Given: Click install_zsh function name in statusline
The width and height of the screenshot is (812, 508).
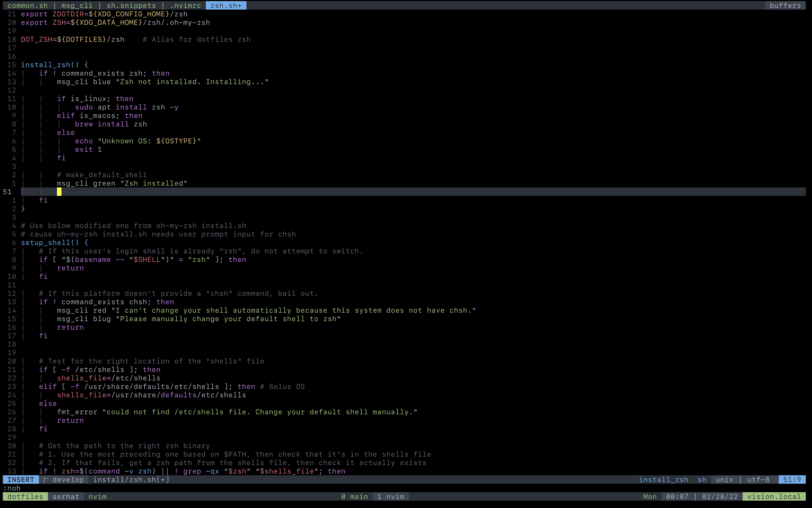Looking at the screenshot, I should pos(663,480).
